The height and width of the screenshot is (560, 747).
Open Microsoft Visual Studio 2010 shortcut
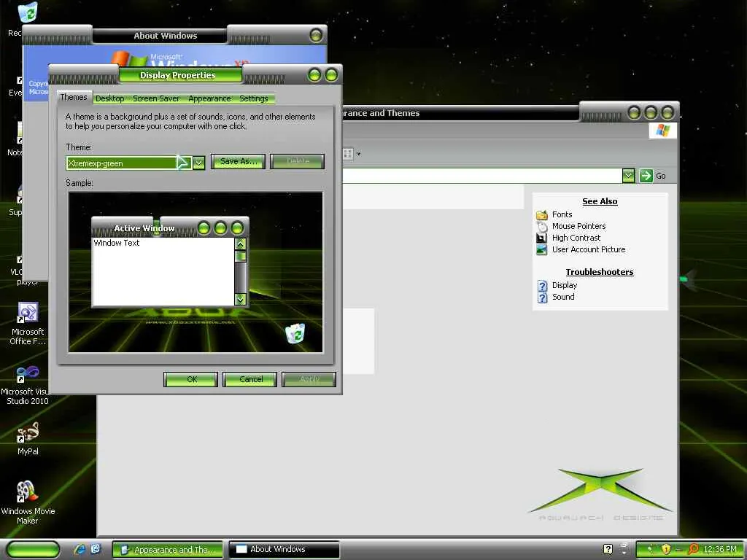27,373
